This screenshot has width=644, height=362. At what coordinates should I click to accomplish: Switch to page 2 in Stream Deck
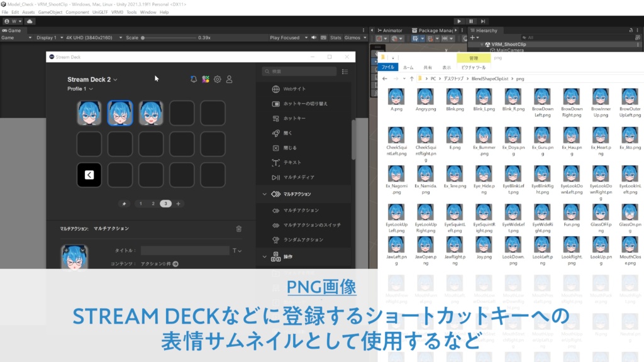coord(153,203)
